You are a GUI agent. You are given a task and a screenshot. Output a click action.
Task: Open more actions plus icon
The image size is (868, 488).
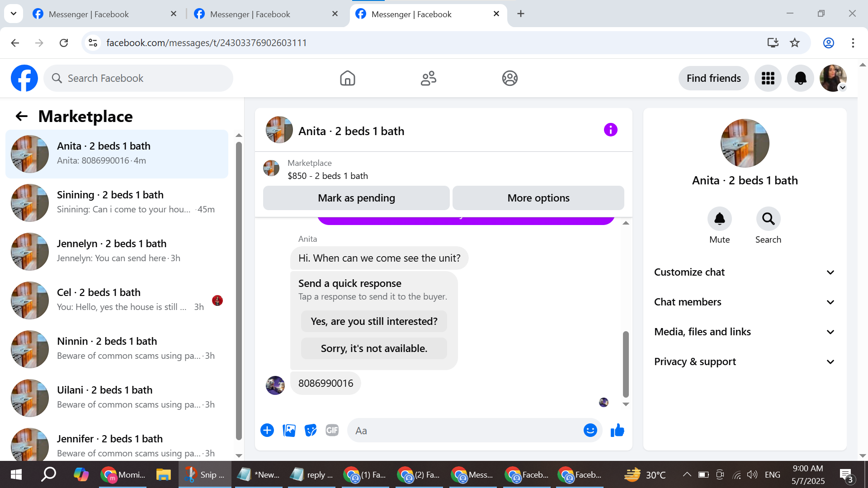(x=267, y=431)
